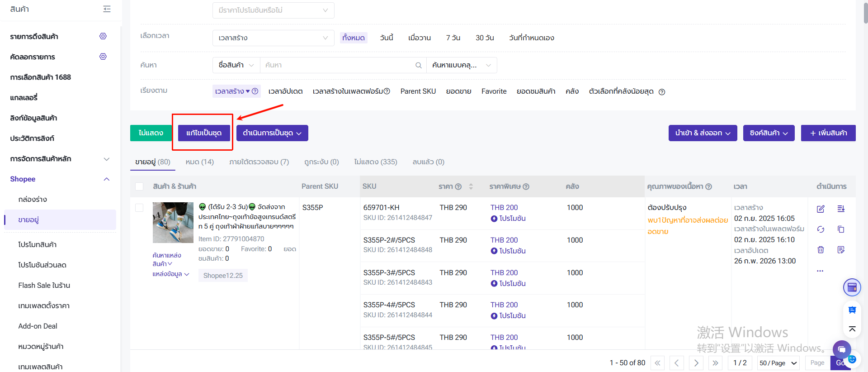
Task: Switch to the หมด (14) tab
Action: (199, 162)
